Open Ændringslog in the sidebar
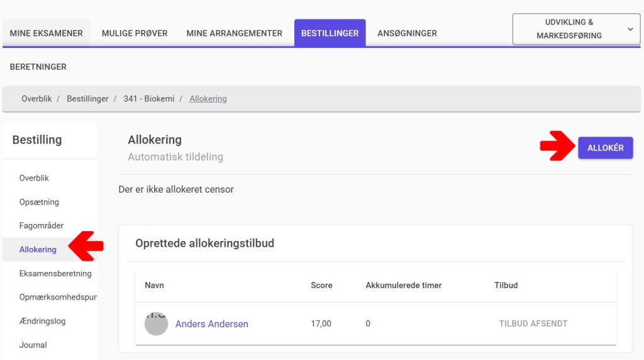 [42, 321]
